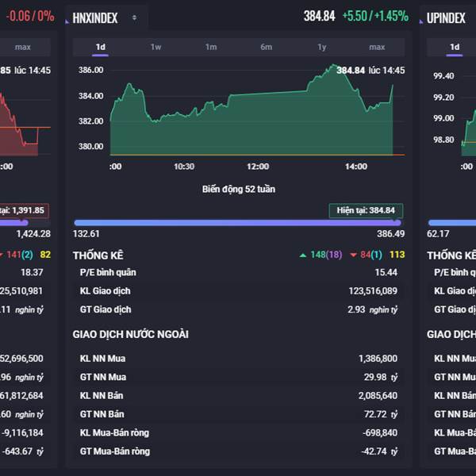Click the HNXINDEX 'GT Mua-Bán ròng' row label
476x476 pixels.
115,451
